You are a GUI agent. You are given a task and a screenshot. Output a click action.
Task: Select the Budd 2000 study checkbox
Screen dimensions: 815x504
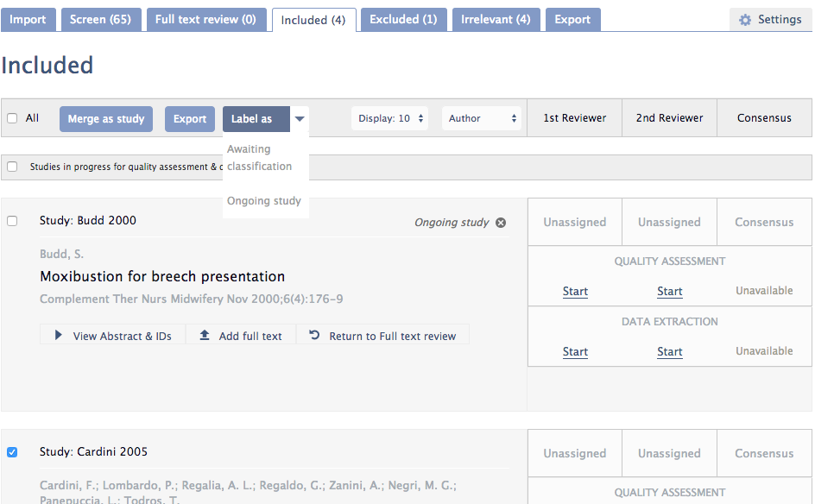(x=12, y=220)
